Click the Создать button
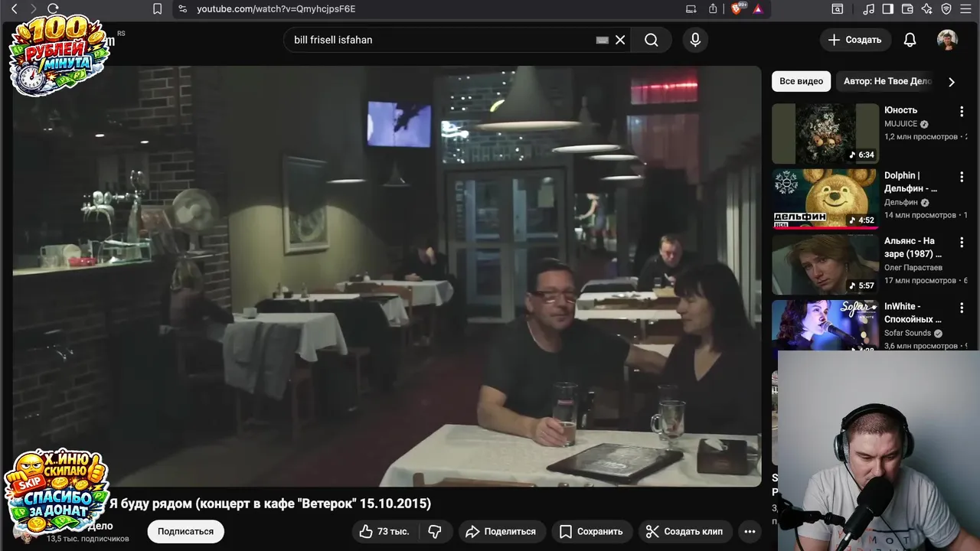980x551 pixels. 855,40
